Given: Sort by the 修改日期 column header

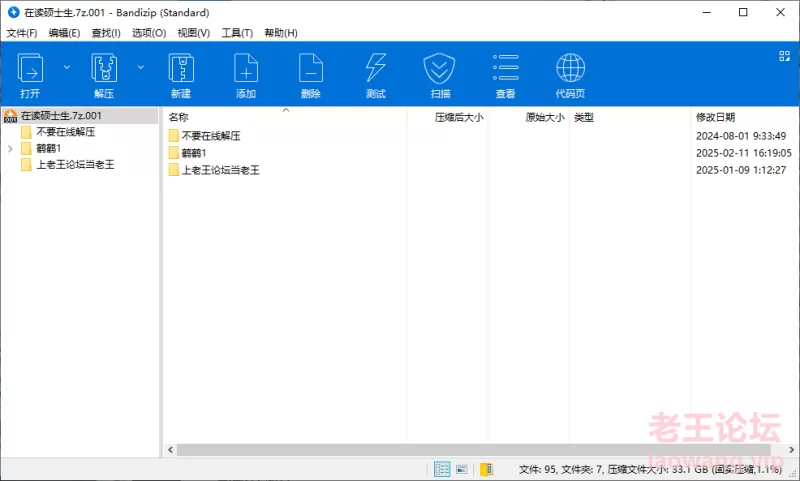Looking at the screenshot, I should 715,117.
